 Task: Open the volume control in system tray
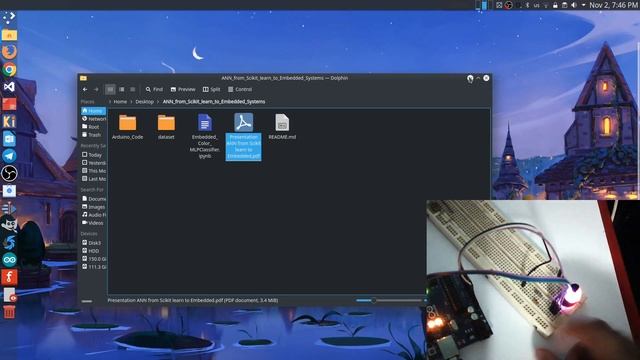point(574,5)
